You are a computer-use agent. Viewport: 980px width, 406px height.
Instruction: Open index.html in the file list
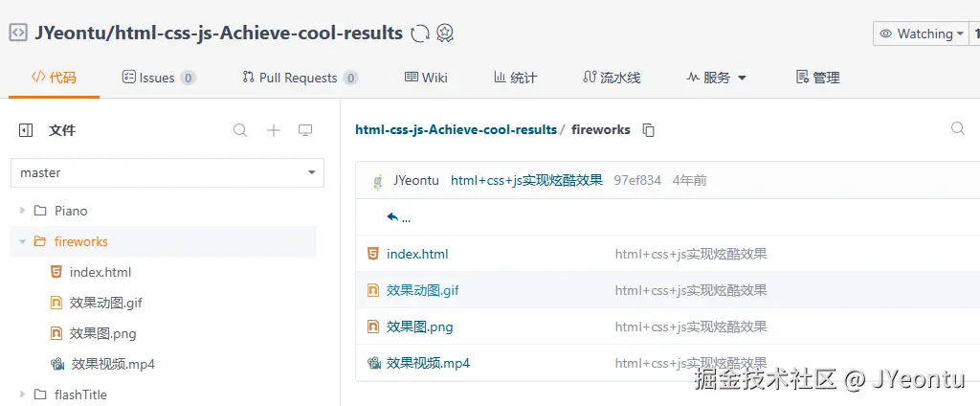point(417,254)
